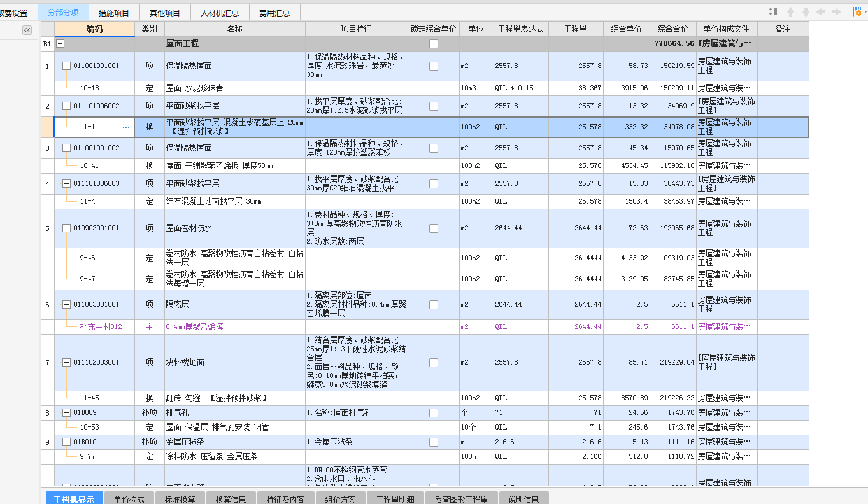Screen dimensions: 868x504
Task: Select bottom tab 标准换算
Action: coord(180,498)
